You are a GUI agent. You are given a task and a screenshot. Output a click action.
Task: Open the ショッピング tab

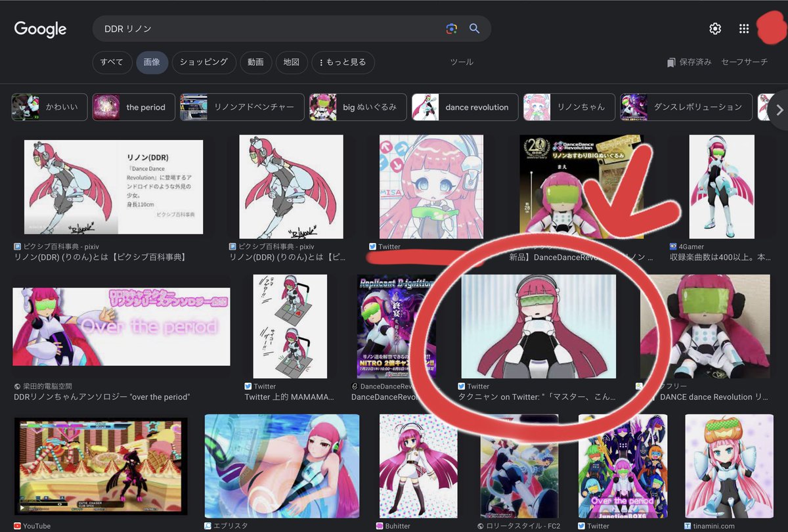tap(204, 62)
